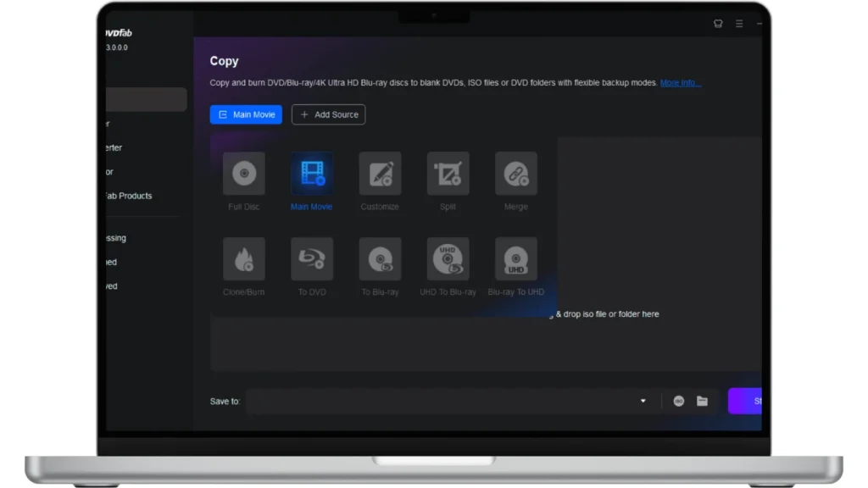This screenshot has height=488, width=868.
Task: Select the Full Disc copy mode
Action: coord(244,174)
